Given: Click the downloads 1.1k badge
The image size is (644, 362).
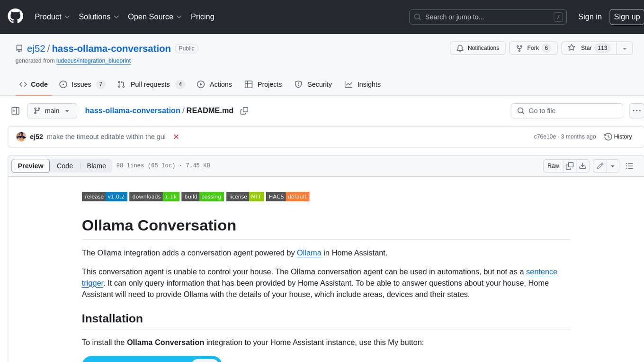Looking at the screenshot, I should tap(154, 197).
